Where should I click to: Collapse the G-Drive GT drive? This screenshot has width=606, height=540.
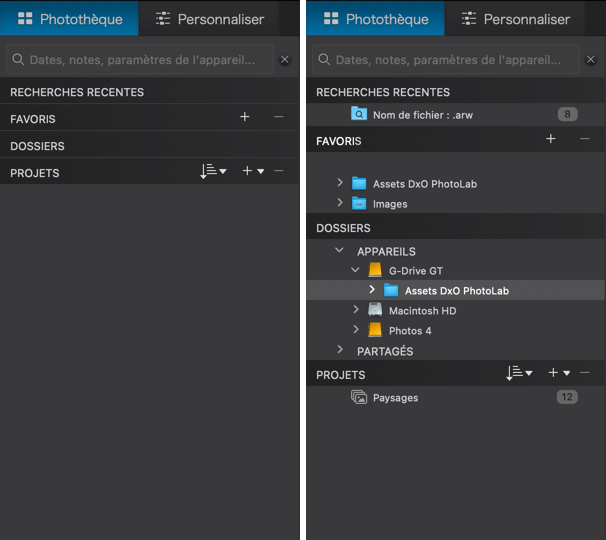point(355,270)
